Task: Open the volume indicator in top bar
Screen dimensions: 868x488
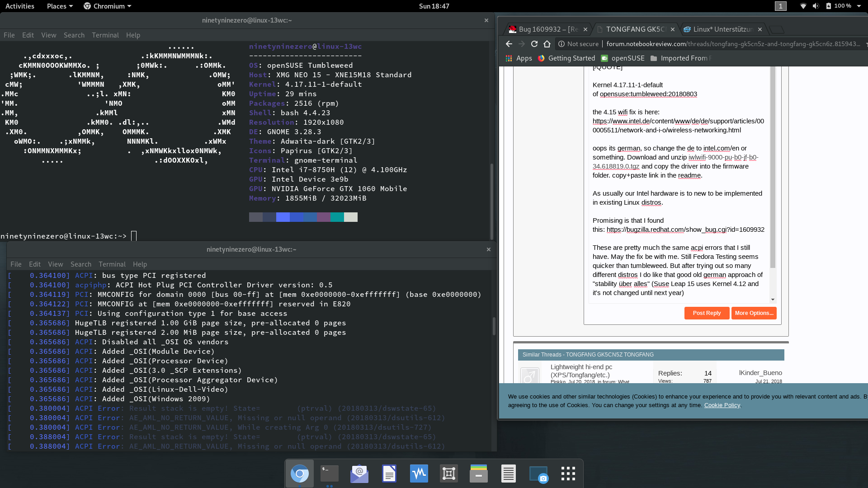Action: tap(816, 6)
